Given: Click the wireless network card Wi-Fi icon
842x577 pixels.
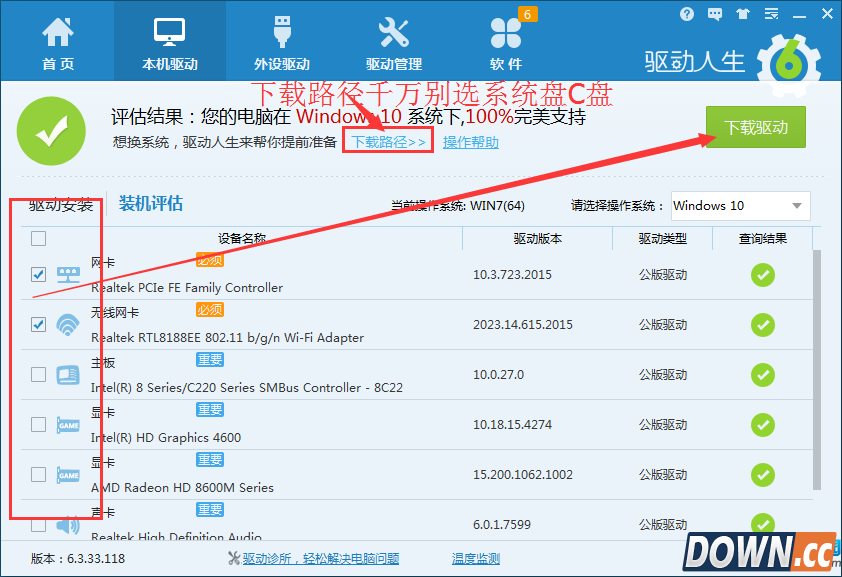Looking at the screenshot, I should pos(68,325).
